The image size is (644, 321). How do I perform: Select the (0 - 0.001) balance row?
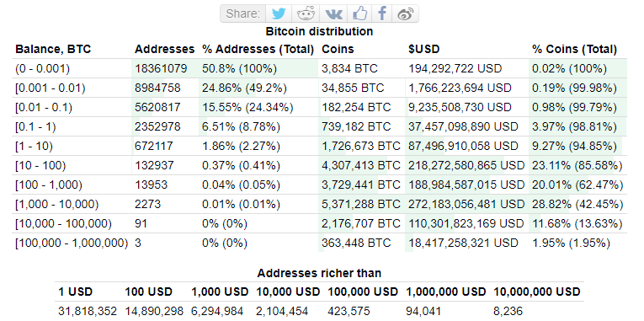tap(322, 68)
